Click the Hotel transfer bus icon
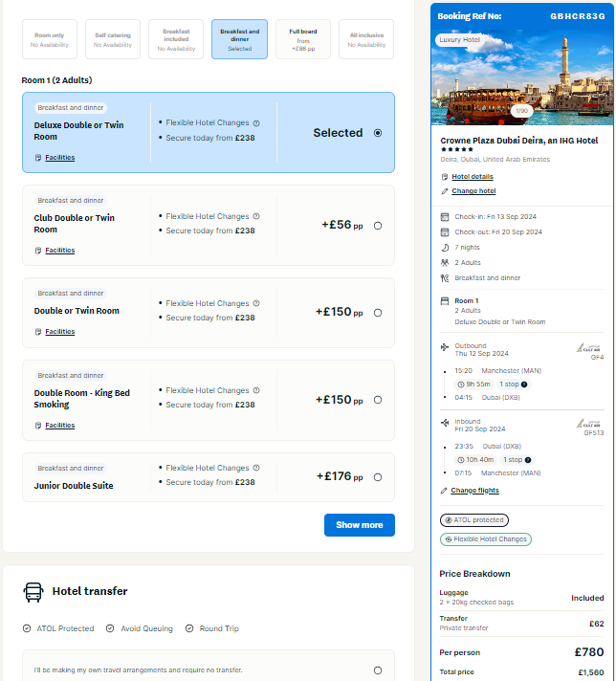 click(x=33, y=592)
